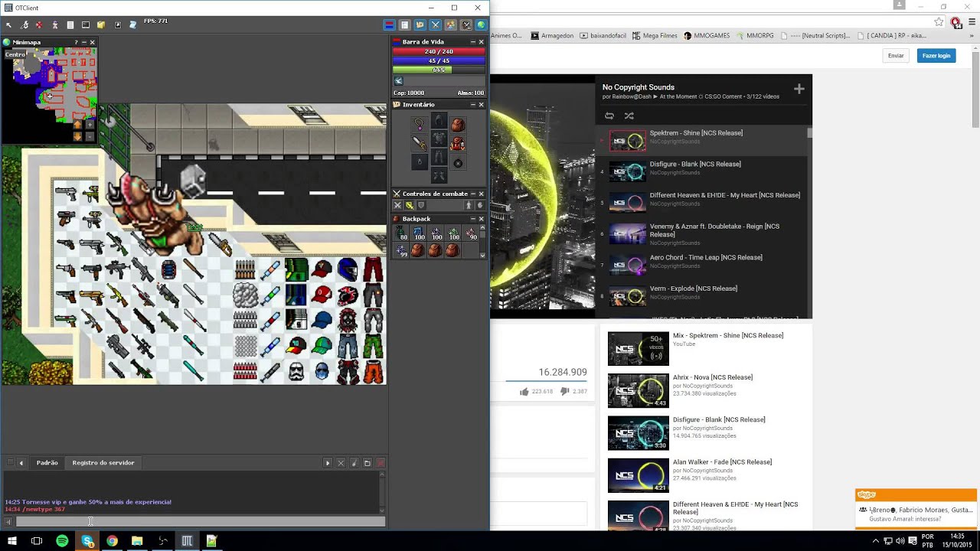
Task: Click the red X icon in OTClient toolbar
Action: click(39, 25)
